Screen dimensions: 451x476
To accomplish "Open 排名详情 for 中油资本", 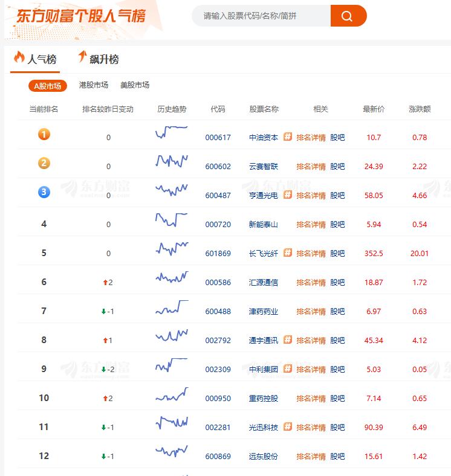I will point(311,138).
